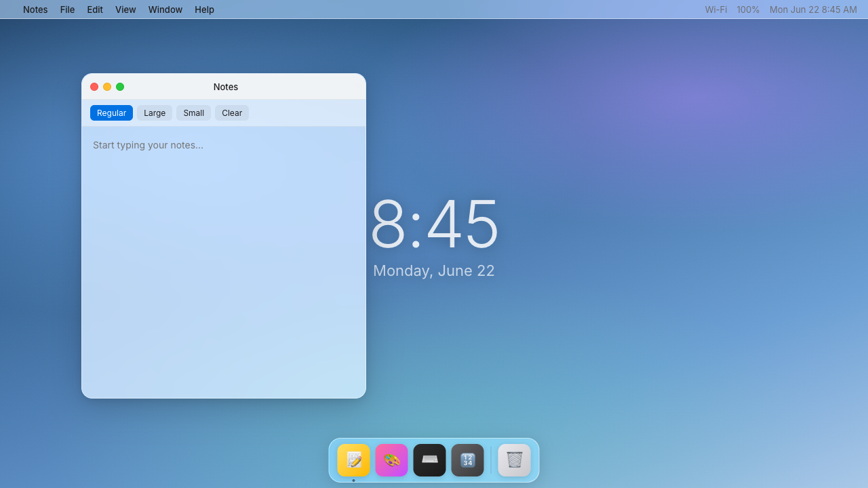Click the menu bar date and time

(813, 9)
